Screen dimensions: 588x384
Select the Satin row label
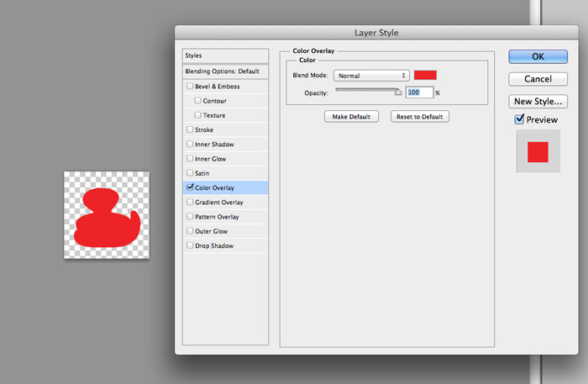[x=202, y=173]
